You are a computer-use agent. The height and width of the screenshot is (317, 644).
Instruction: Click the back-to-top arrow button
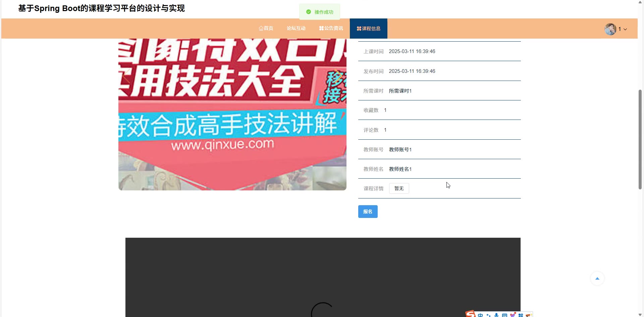coord(597,278)
